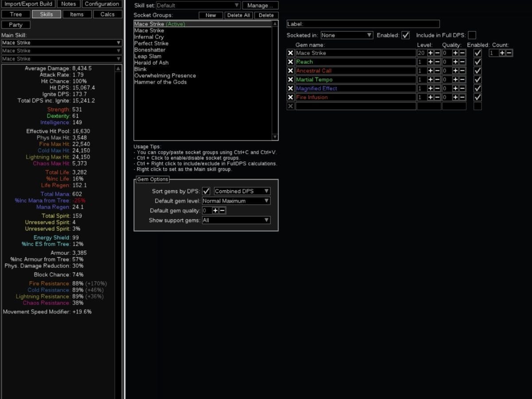The width and height of the screenshot is (532, 399).
Task: Open the Configuration tab
Action: (102, 4)
